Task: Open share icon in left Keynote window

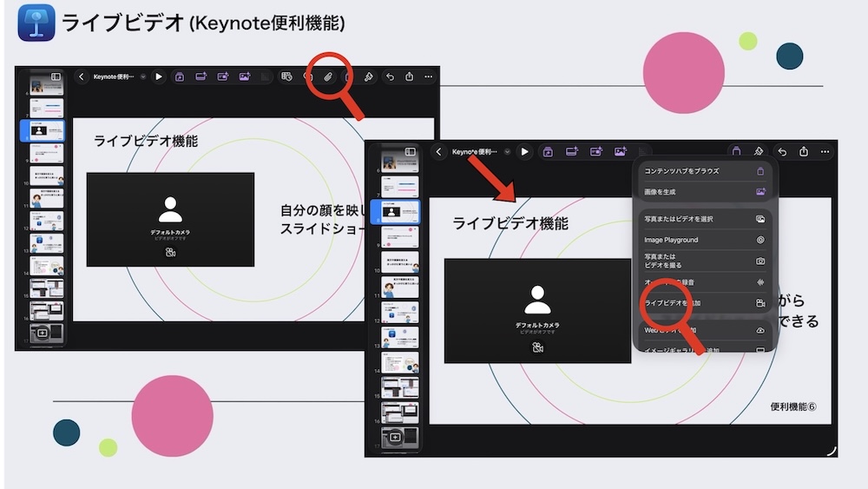Action: coord(409,76)
